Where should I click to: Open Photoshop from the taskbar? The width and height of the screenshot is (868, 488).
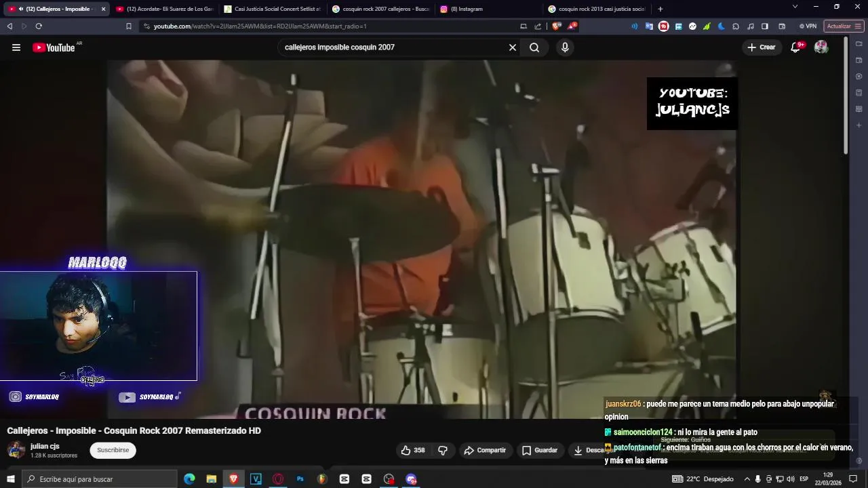pos(300,479)
